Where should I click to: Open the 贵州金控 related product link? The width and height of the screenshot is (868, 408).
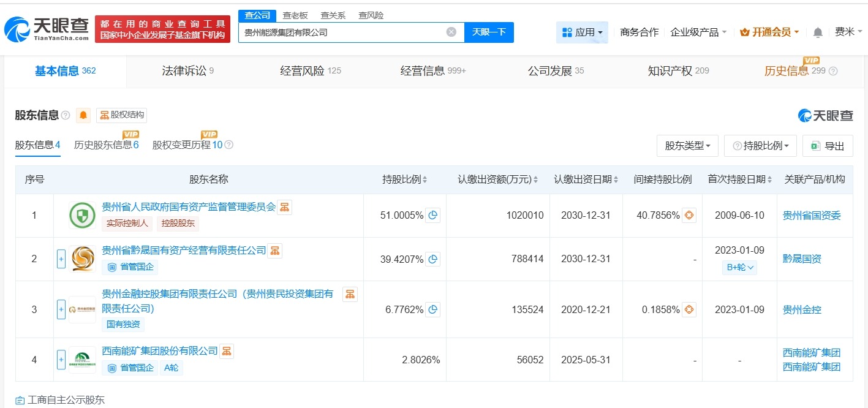(802, 309)
